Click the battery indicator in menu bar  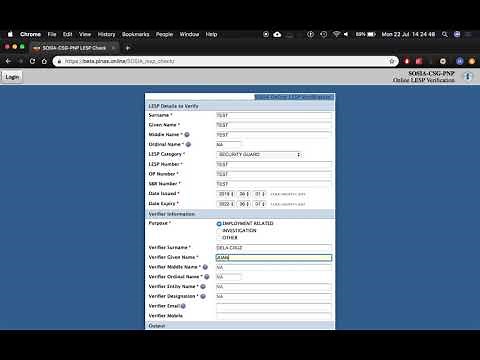click(x=371, y=34)
